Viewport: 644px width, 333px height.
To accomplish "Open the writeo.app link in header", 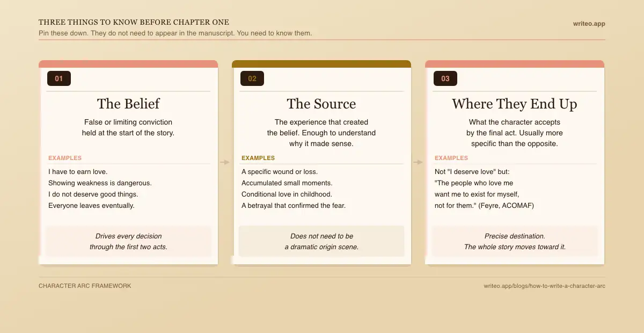I will (x=589, y=24).
